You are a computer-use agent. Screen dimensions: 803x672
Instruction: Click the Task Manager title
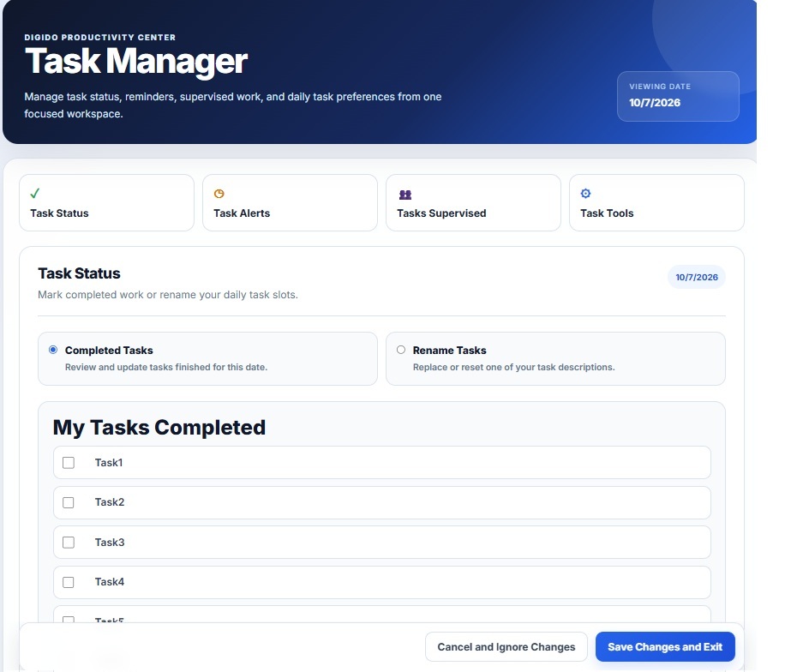(136, 61)
